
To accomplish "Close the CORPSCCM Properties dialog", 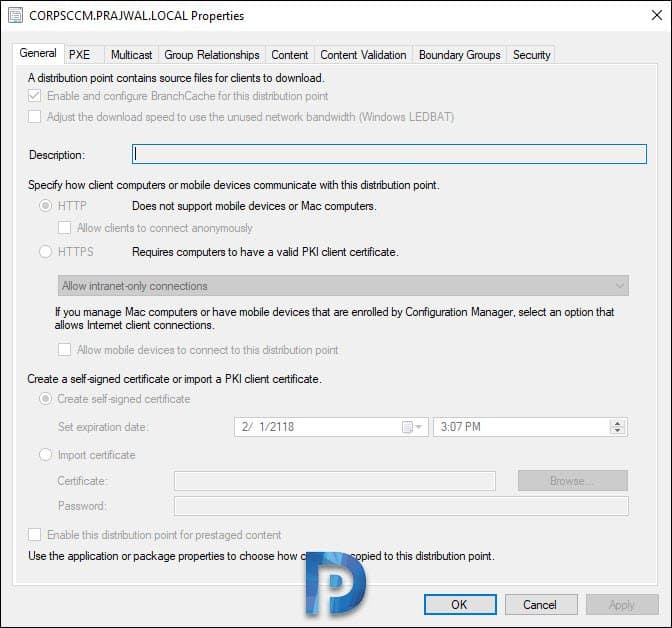I will pos(656,15).
